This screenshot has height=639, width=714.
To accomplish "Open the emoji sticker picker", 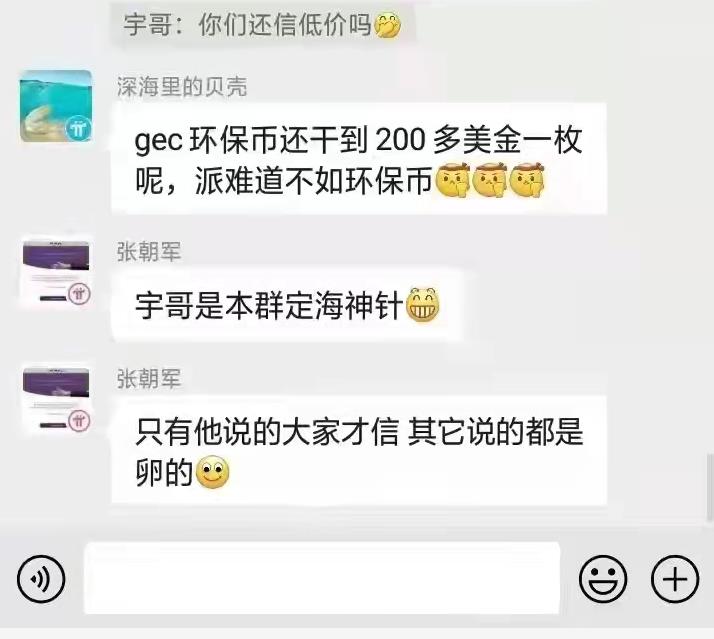I will [603, 579].
